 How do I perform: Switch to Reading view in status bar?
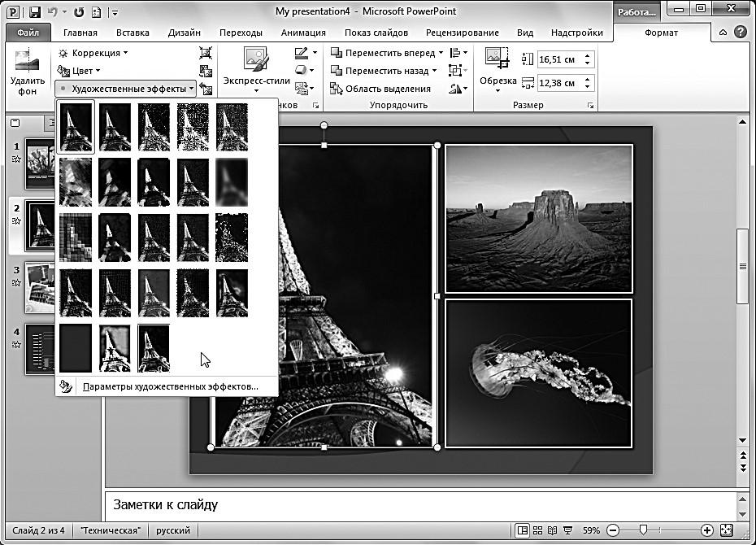(x=552, y=530)
